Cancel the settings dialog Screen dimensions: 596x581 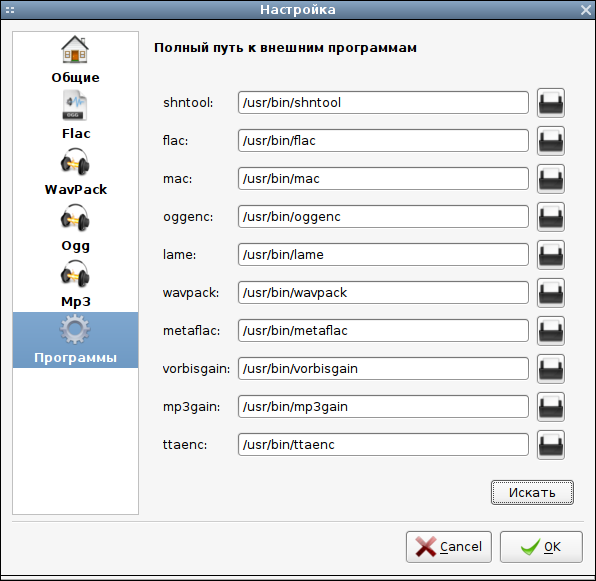point(449,547)
